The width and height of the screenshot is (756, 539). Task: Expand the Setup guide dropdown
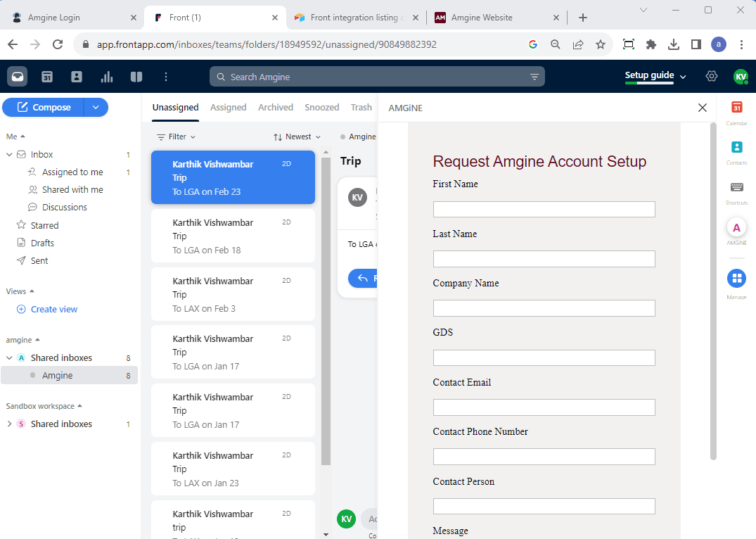(655, 76)
